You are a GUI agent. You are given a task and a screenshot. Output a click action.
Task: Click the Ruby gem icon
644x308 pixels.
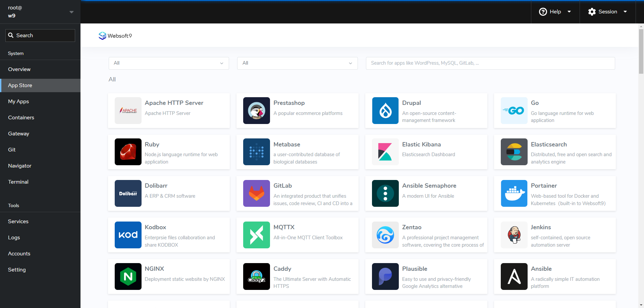[128, 152]
